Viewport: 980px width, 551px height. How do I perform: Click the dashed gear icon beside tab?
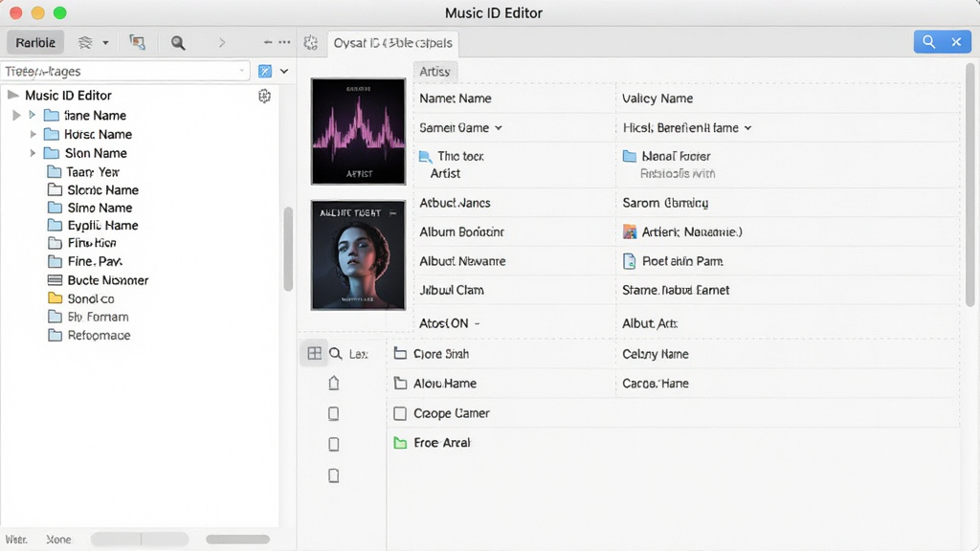311,42
